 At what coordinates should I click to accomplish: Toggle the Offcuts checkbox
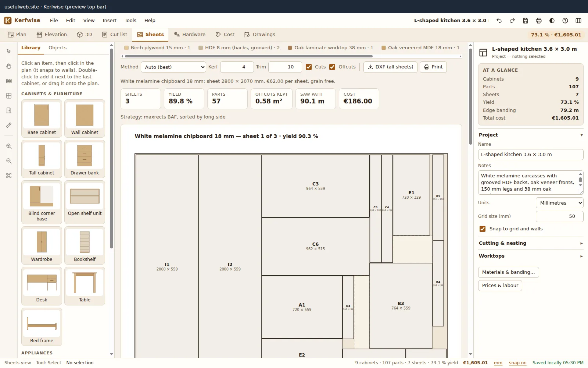(332, 67)
